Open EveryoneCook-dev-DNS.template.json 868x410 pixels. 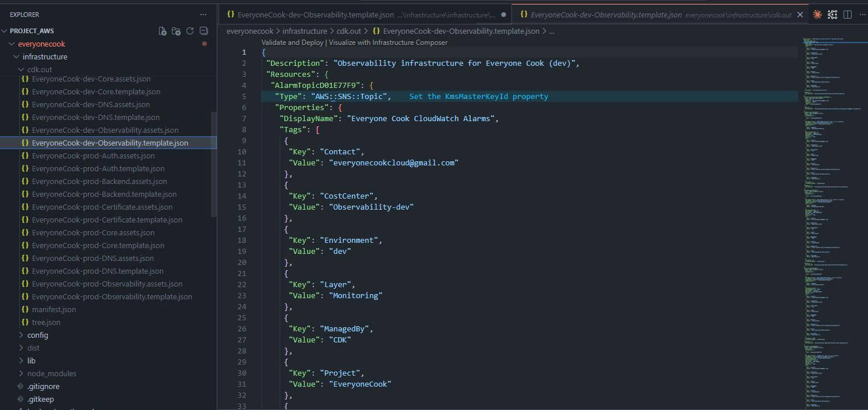coord(96,117)
